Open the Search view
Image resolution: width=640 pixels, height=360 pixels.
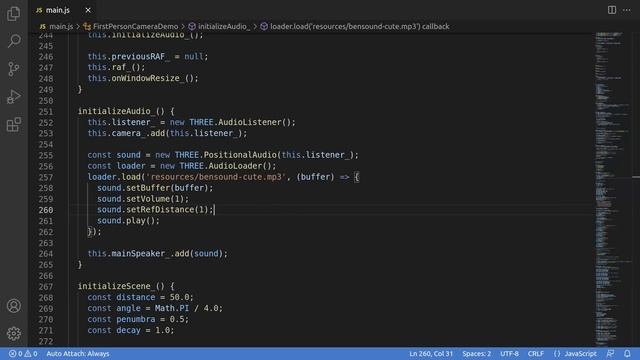click(13, 41)
